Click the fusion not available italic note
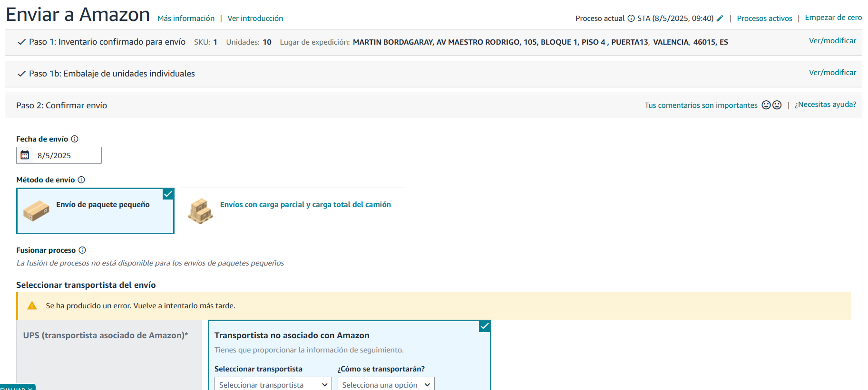 [150, 263]
